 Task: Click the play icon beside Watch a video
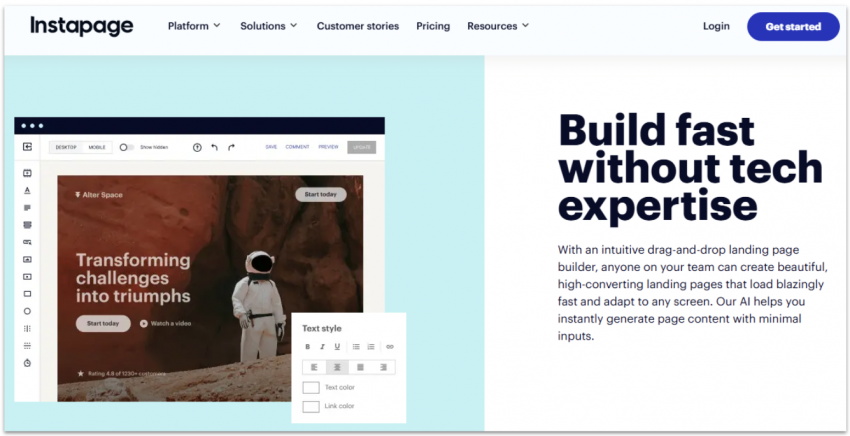(x=144, y=324)
